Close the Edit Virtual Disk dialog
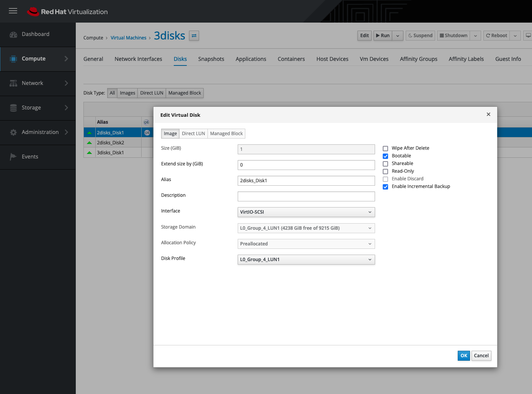Screen dimensions: 532x394 coord(488,114)
